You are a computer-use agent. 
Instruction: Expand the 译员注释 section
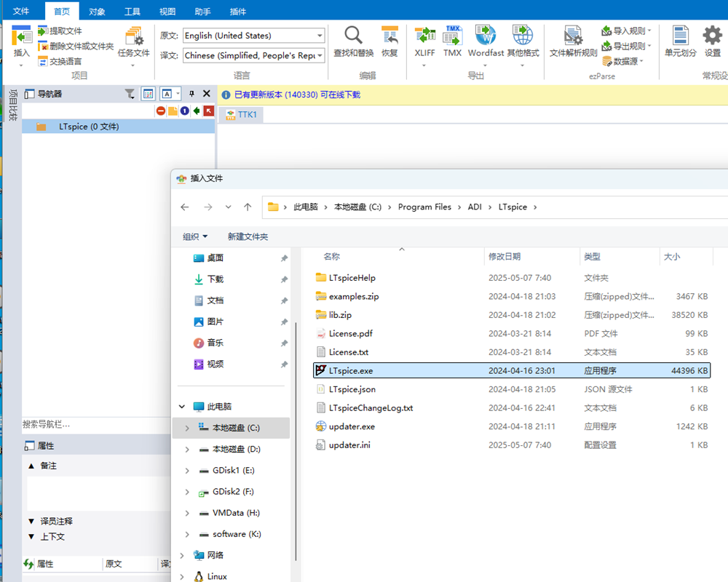(31, 521)
